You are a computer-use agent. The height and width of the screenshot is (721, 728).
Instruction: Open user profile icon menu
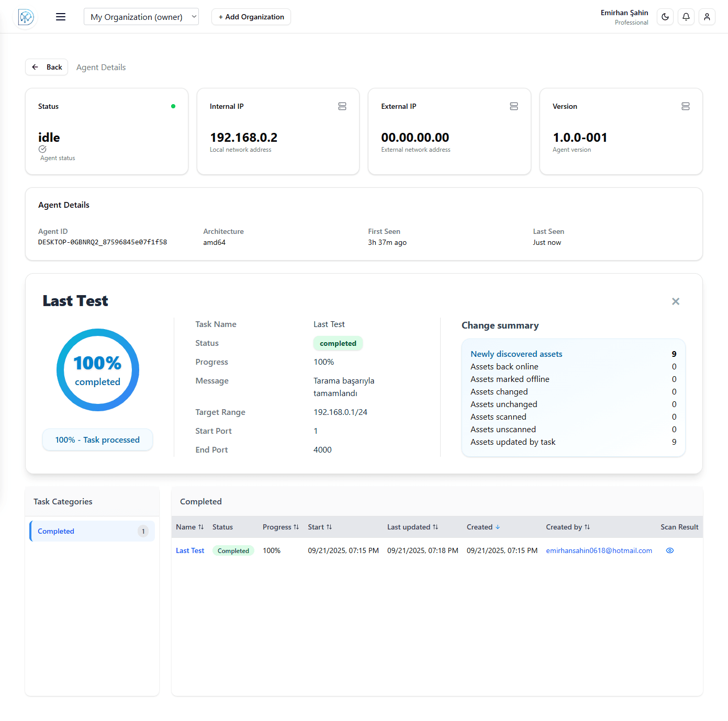707,17
